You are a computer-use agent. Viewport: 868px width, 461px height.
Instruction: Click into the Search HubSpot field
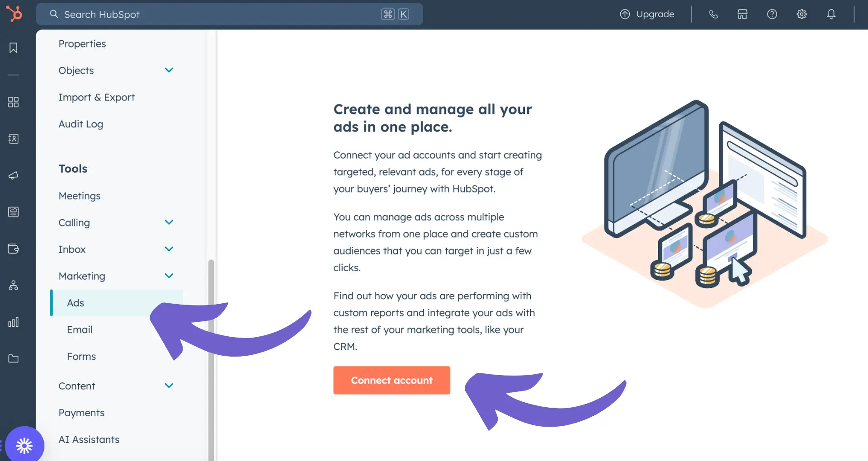230,14
